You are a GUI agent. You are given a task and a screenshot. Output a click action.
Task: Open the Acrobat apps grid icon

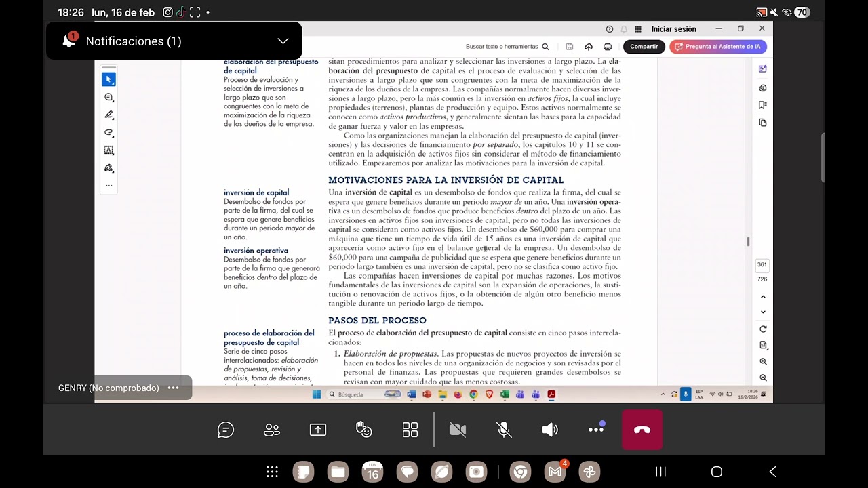[x=638, y=29]
